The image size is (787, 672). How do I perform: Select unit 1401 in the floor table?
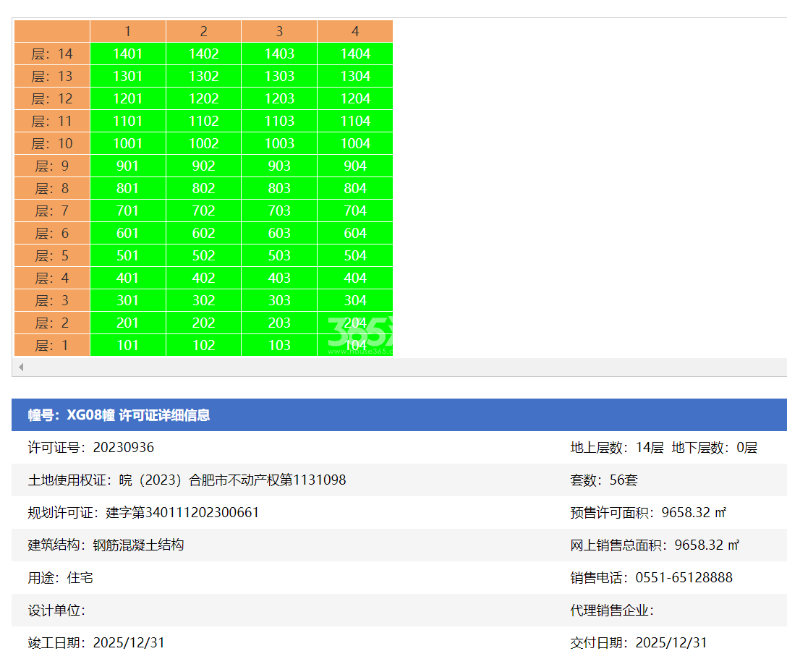[x=127, y=54]
